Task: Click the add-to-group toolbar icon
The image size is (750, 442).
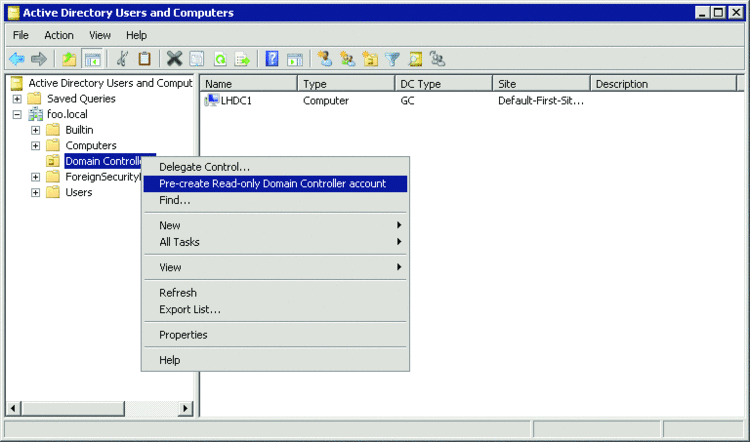Action: (x=437, y=59)
